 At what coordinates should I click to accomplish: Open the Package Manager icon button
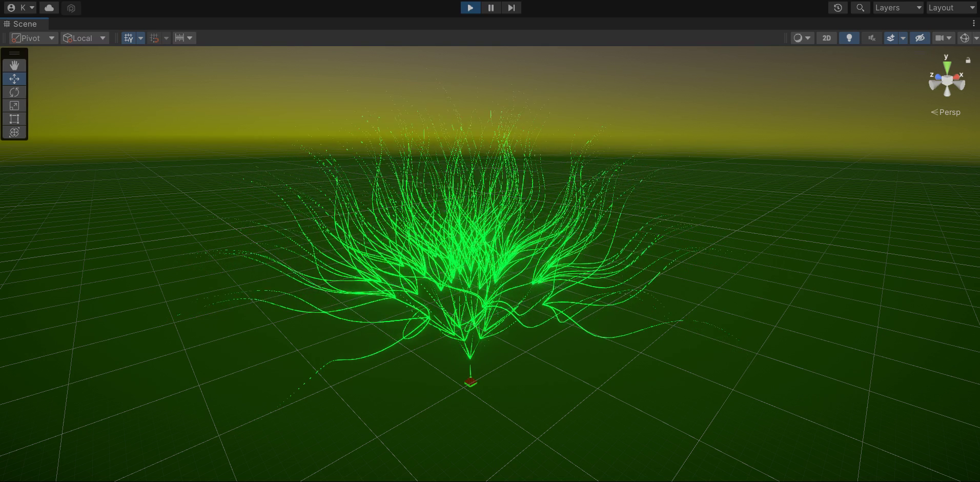click(x=71, y=8)
